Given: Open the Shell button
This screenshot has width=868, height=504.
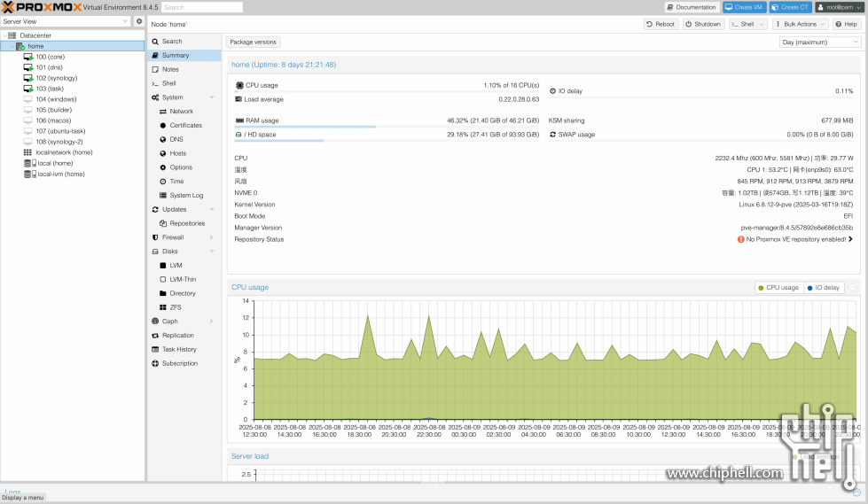Looking at the screenshot, I should [742, 24].
